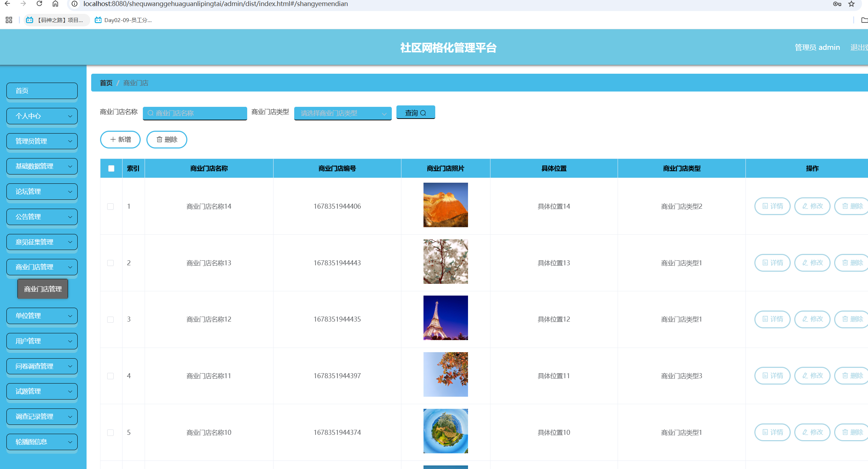Open the 商业门店类型 select dropdown
Screen dimensions: 868x469
pyautogui.click(x=343, y=113)
